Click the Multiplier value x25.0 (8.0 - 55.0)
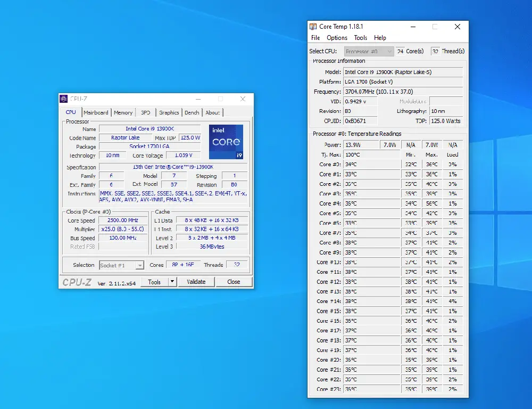 click(123, 229)
